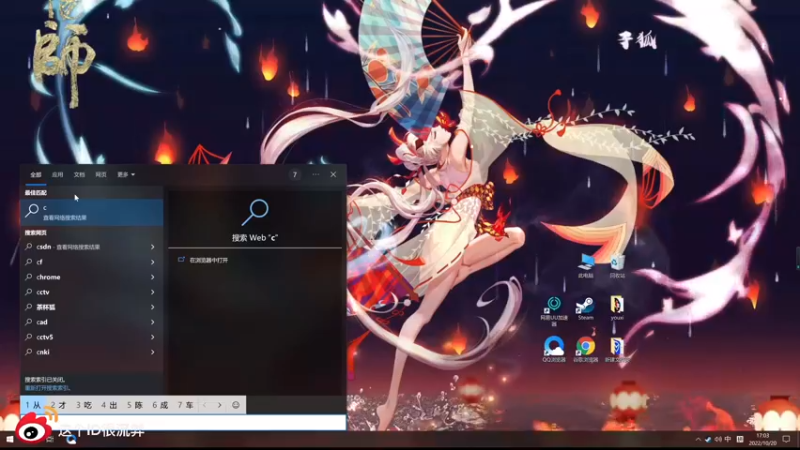
Task: Choose IME candidate 2 才
Action: [x=59, y=405]
